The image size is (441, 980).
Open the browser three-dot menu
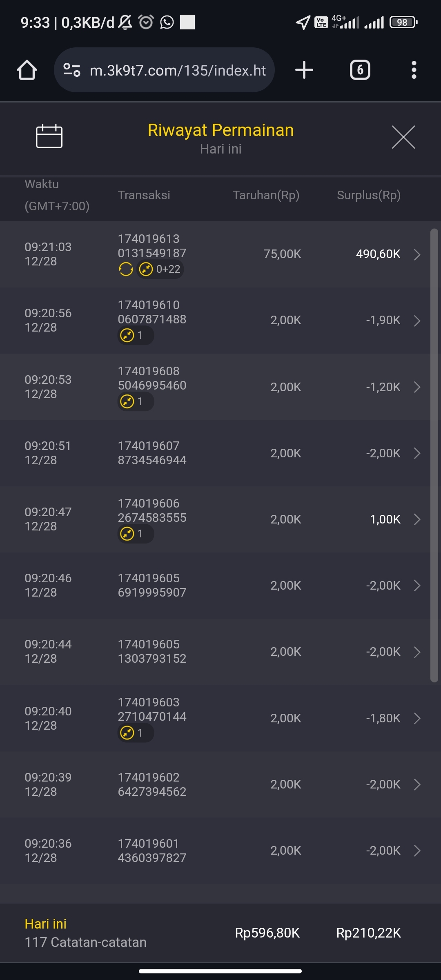click(414, 70)
